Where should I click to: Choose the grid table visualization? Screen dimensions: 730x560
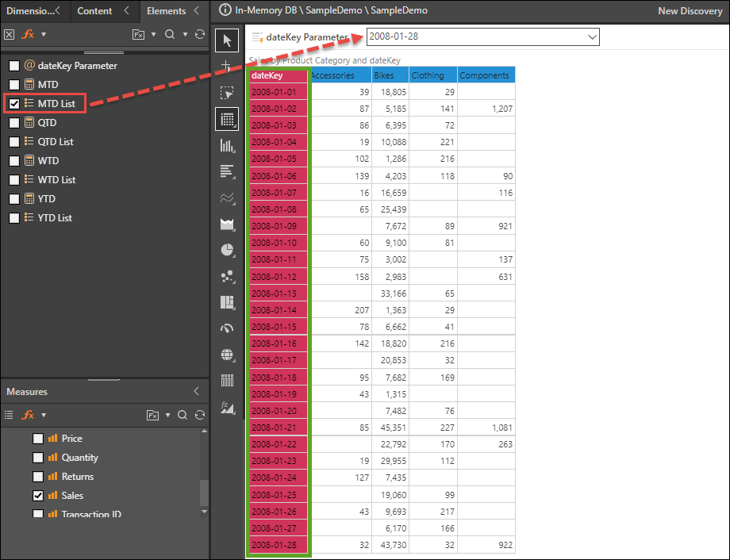228,120
